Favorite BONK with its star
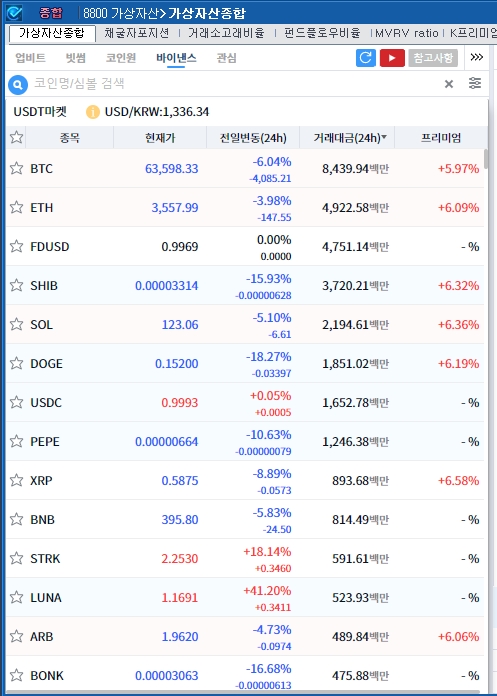Viewport: 497px width, 696px height. coord(16,675)
